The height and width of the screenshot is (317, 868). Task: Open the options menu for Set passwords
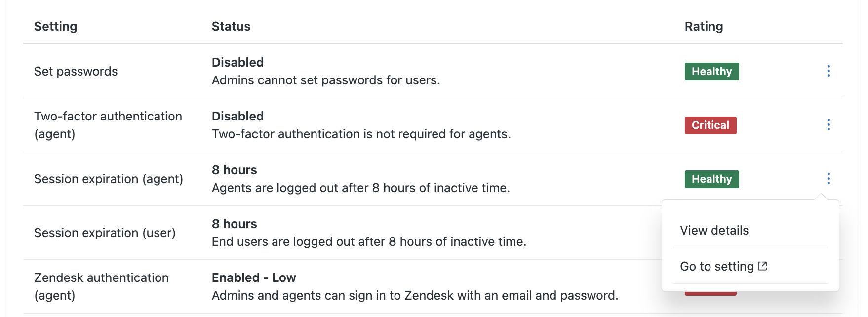pos(828,71)
